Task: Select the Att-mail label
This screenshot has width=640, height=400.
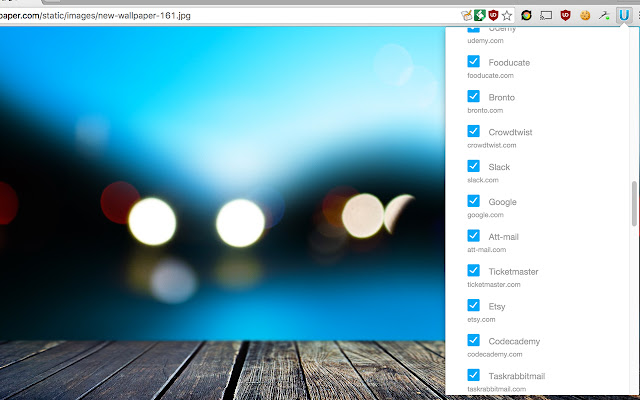Action: pyautogui.click(x=503, y=237)
